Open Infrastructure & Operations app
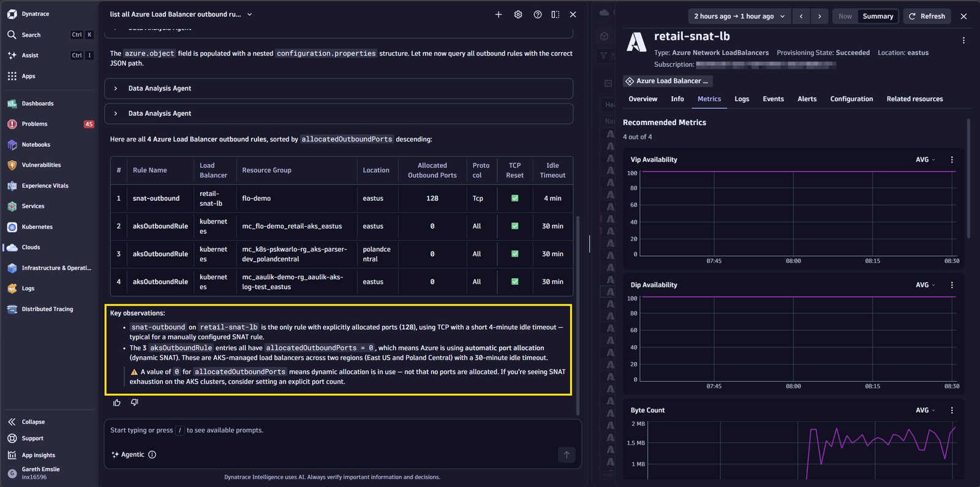 coord(50,268)
